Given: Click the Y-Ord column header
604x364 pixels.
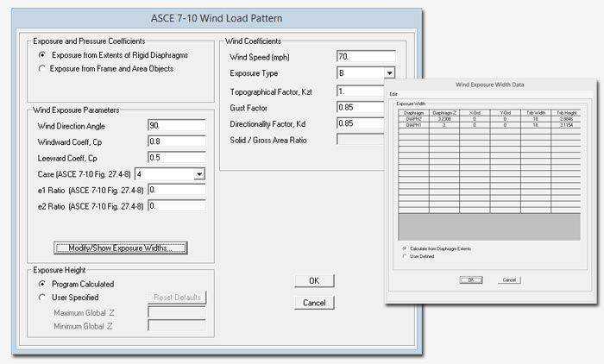Looking at the screenshot, I should (x=505, y=113).
